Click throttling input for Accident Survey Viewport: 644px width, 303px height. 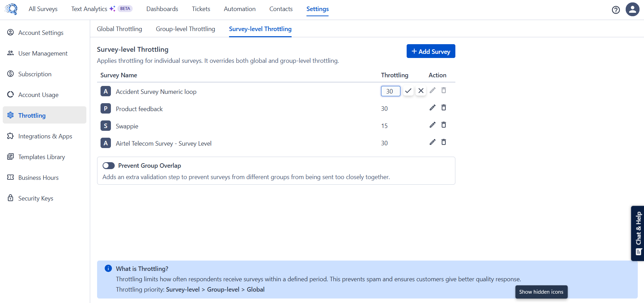[x=390, y=91]
